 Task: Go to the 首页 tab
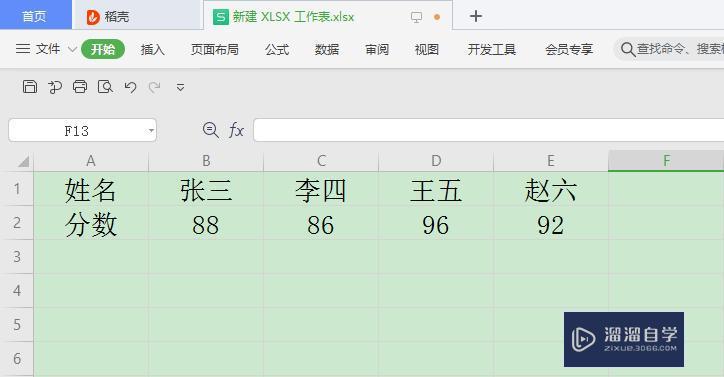(35, 15)
